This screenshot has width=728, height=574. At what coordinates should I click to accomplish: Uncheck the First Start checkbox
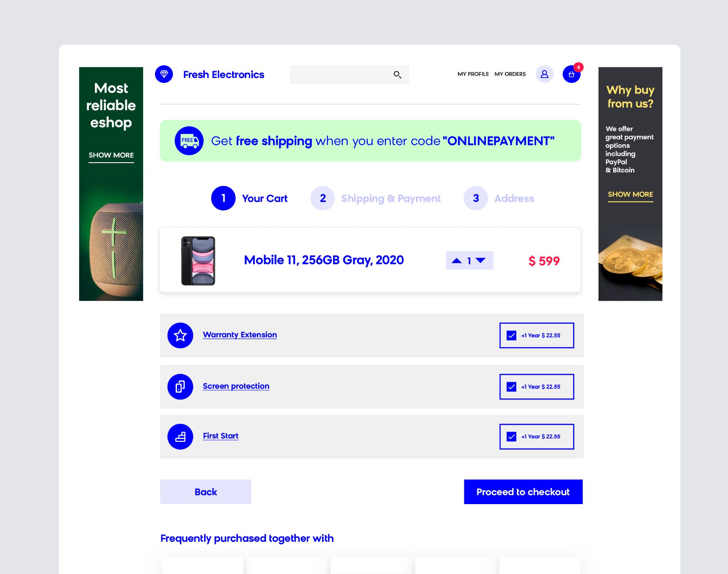[511, 437]
